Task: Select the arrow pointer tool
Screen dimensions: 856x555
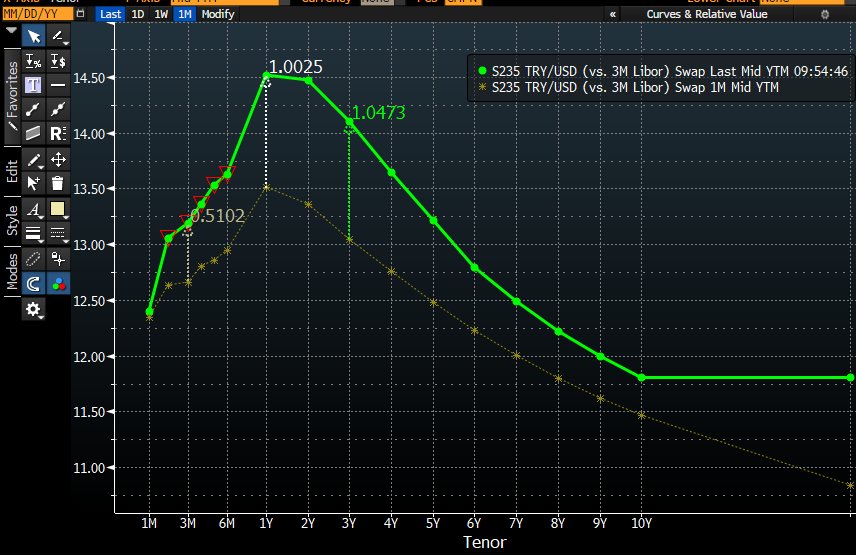Action: coord(33,37)
